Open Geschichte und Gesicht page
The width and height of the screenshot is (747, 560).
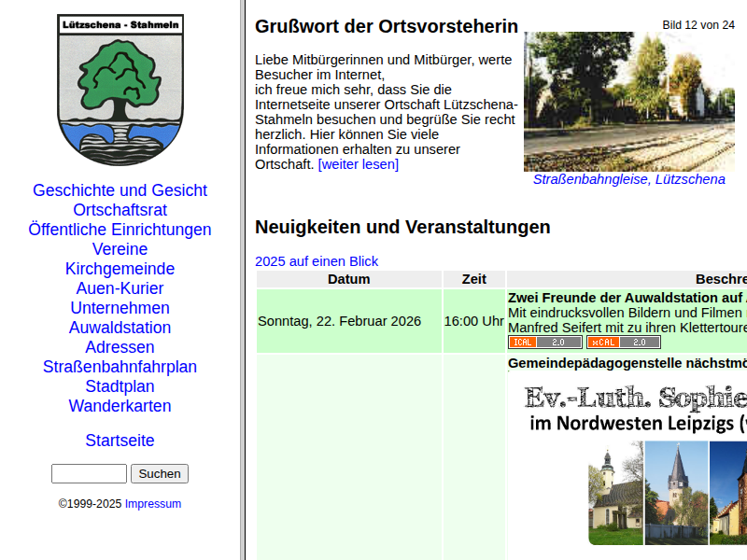click(120, 190)
